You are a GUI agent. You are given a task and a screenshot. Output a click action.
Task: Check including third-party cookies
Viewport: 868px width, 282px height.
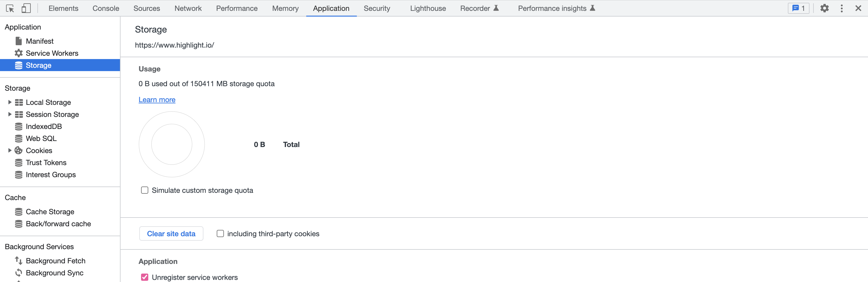click(x=220, y=234)
